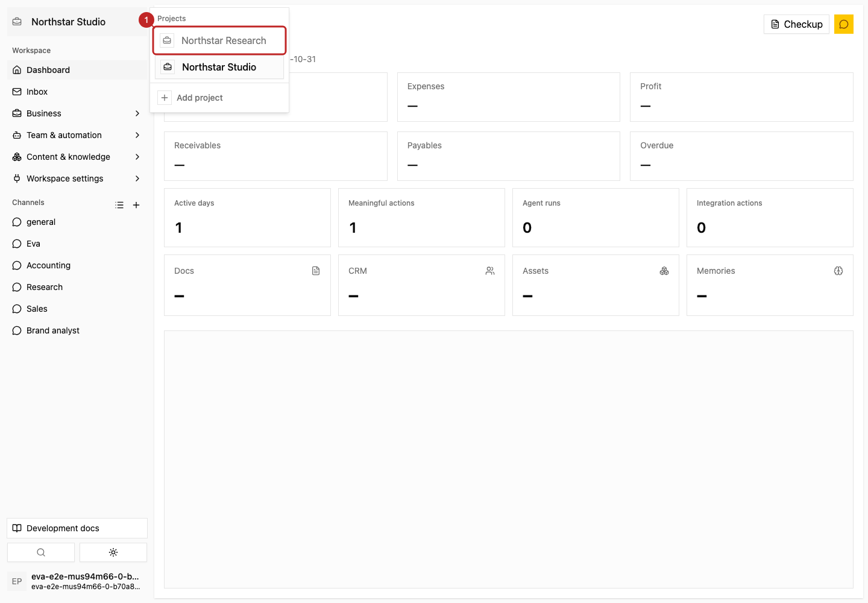Open the Expenses card

coord(509,97)
